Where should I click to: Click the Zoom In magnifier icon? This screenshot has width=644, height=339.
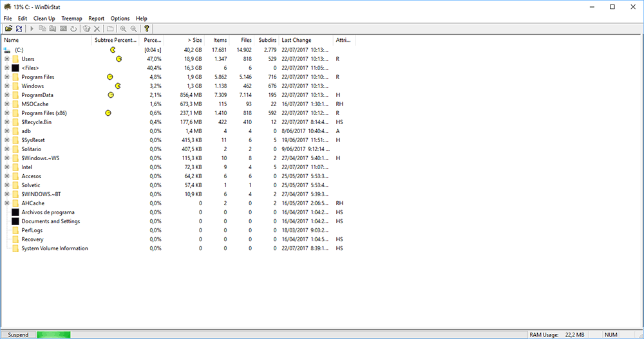123,29
